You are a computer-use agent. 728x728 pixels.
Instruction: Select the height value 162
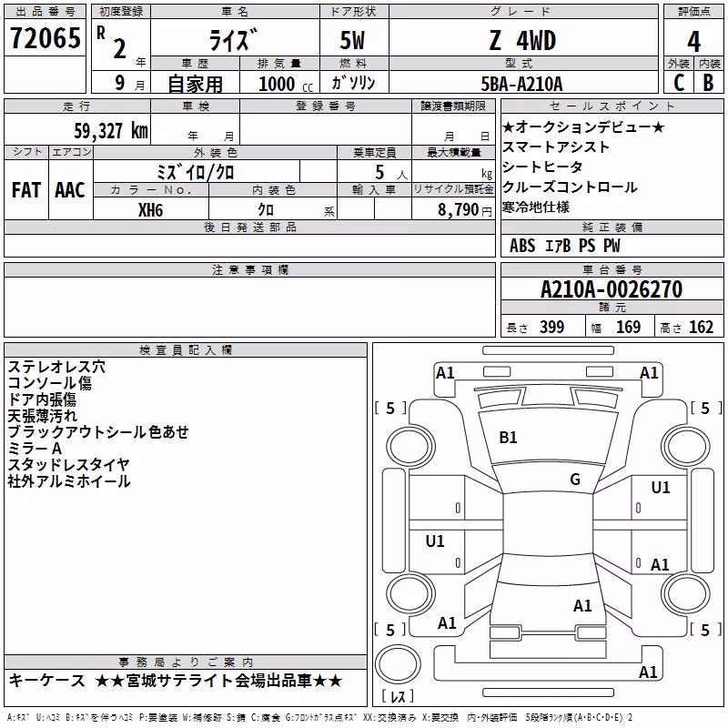pyautogui.click(x=701, y=328)
